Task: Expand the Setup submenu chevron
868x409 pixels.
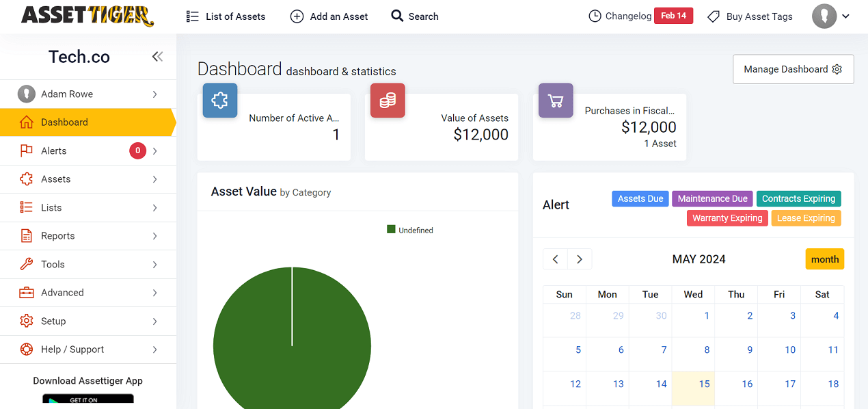Action: (154, 321)
